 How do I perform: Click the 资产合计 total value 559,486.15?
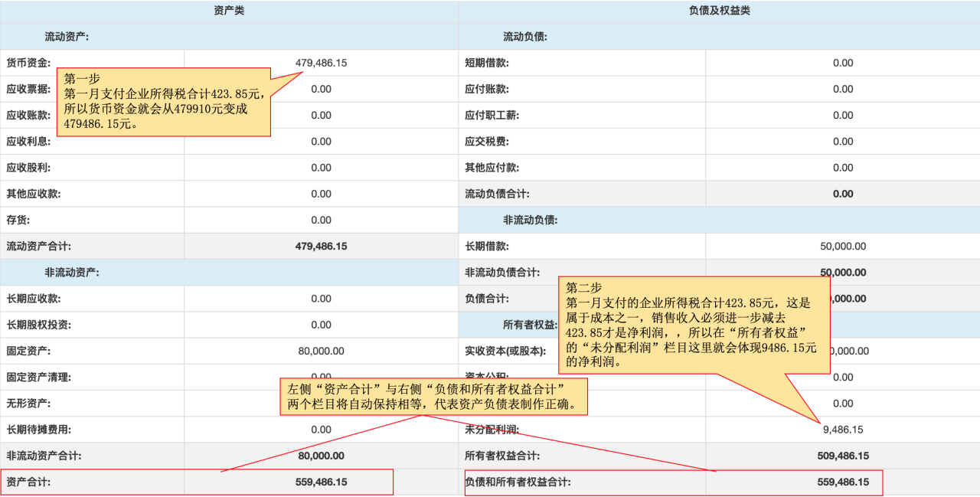pyautogui.click(x=321, y=482)
